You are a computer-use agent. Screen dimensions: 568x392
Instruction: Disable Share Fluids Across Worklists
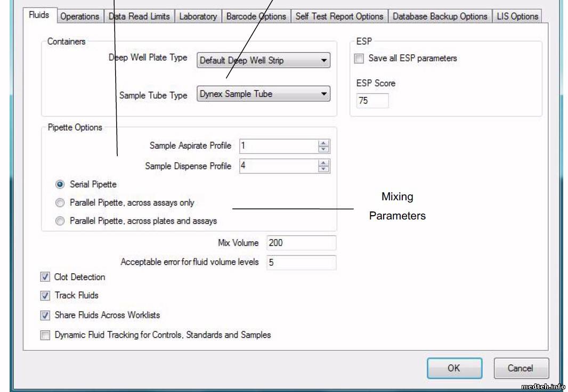coord(45,315)
